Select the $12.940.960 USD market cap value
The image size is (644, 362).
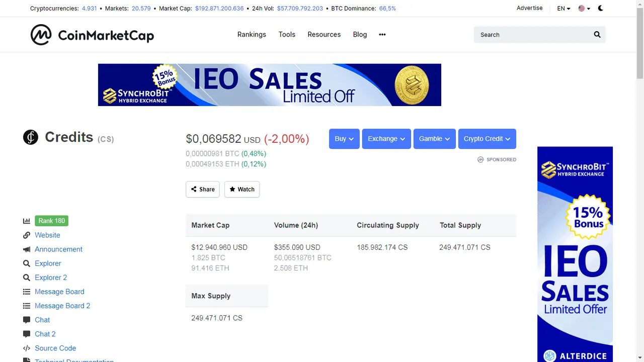pyautogui.click(x=219, y=247)
